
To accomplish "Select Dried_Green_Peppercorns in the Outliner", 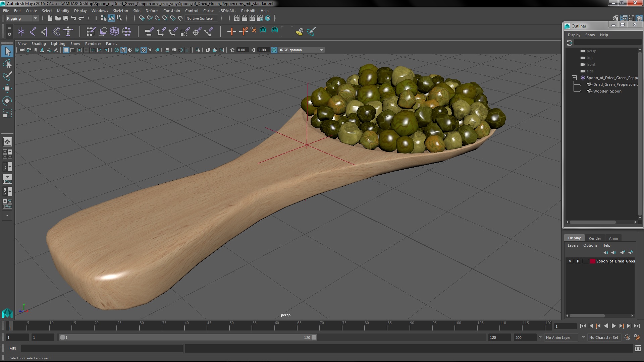I will pyautogui.click(x=615, y=84).
